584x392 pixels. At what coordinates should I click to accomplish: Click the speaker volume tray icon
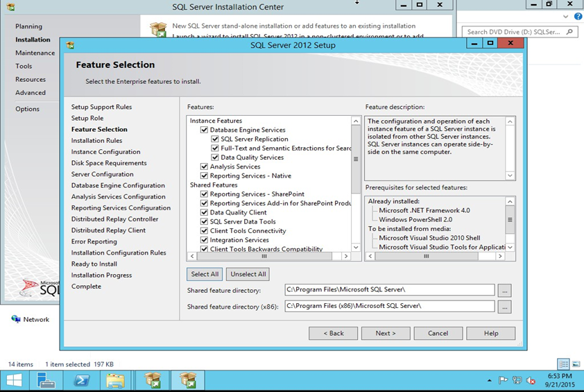pos(531,380)
